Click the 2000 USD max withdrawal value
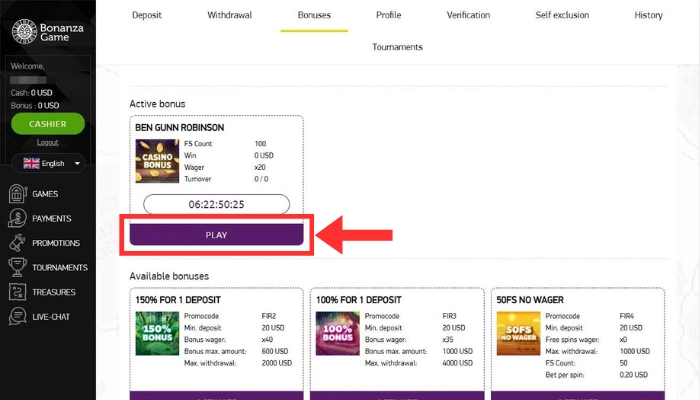 (x=277, y=363)
